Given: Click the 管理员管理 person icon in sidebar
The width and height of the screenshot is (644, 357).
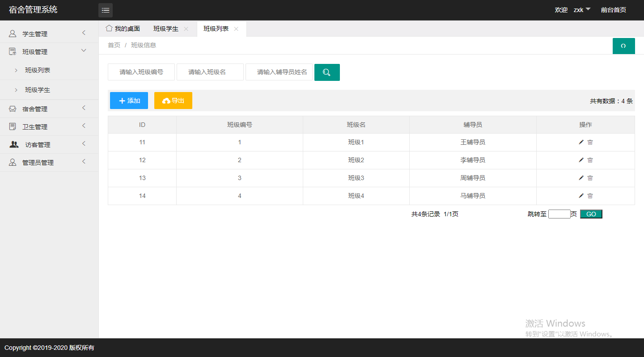Looking at the screenshot, I should click(x=13, y=162).
